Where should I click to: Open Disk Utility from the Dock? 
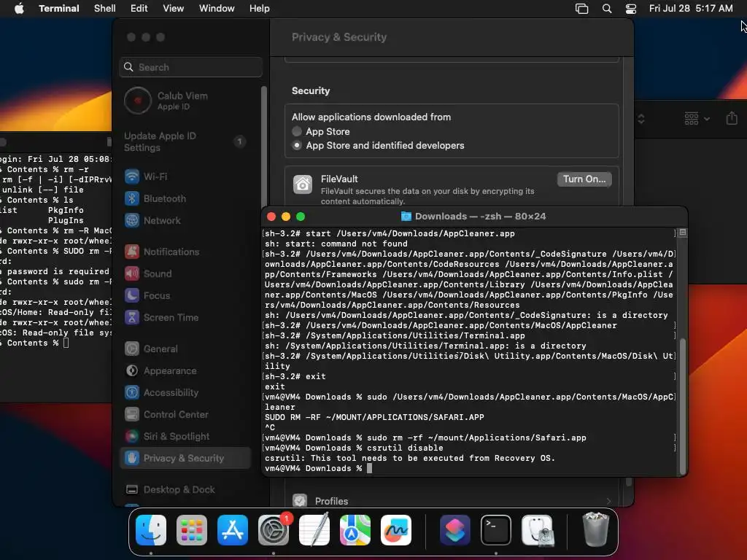coord(537,530)
